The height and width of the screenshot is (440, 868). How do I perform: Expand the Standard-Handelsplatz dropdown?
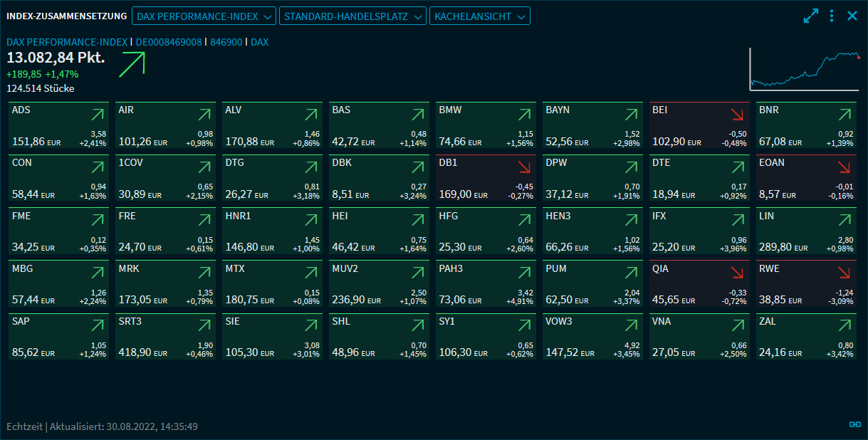tap(352, 16)
